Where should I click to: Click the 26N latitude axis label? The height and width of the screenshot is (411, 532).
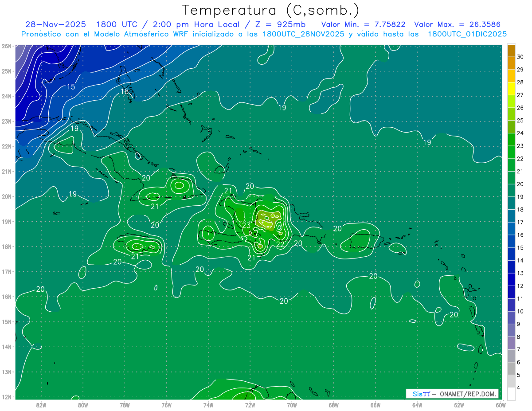[x=6, y=46]
